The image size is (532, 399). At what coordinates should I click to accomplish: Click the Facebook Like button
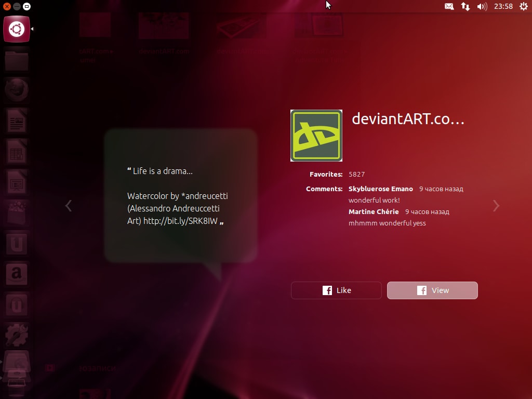[336, 290]
